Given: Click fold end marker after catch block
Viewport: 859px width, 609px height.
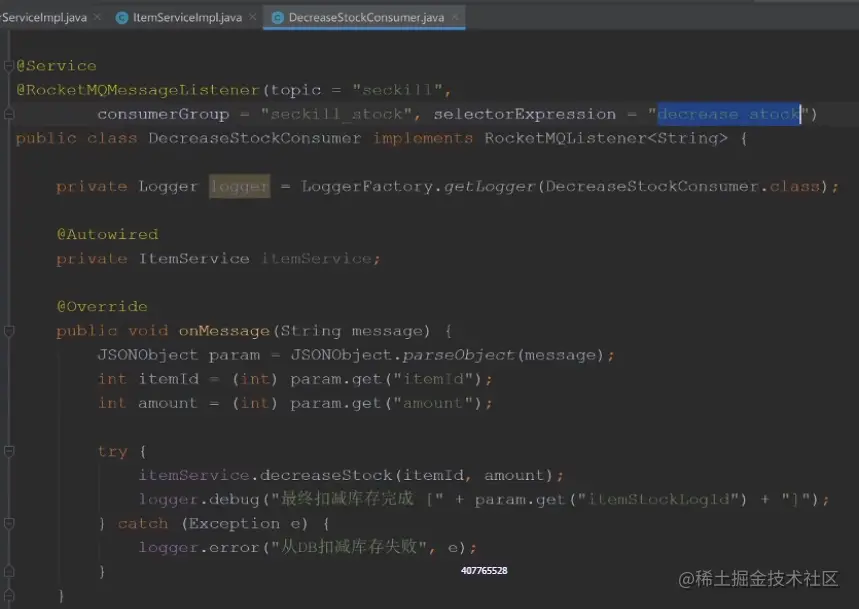Looking at the screenshot, I should tap(8, 572).
